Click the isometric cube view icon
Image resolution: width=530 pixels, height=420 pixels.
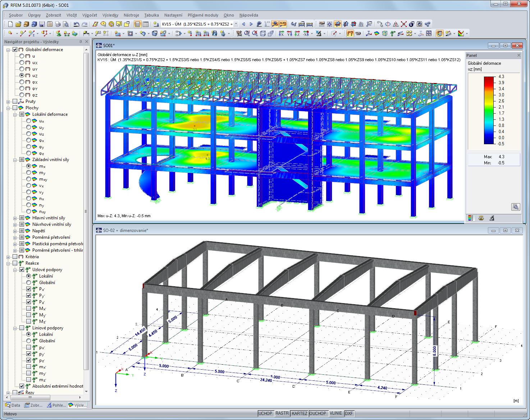[x=263, y=33]
